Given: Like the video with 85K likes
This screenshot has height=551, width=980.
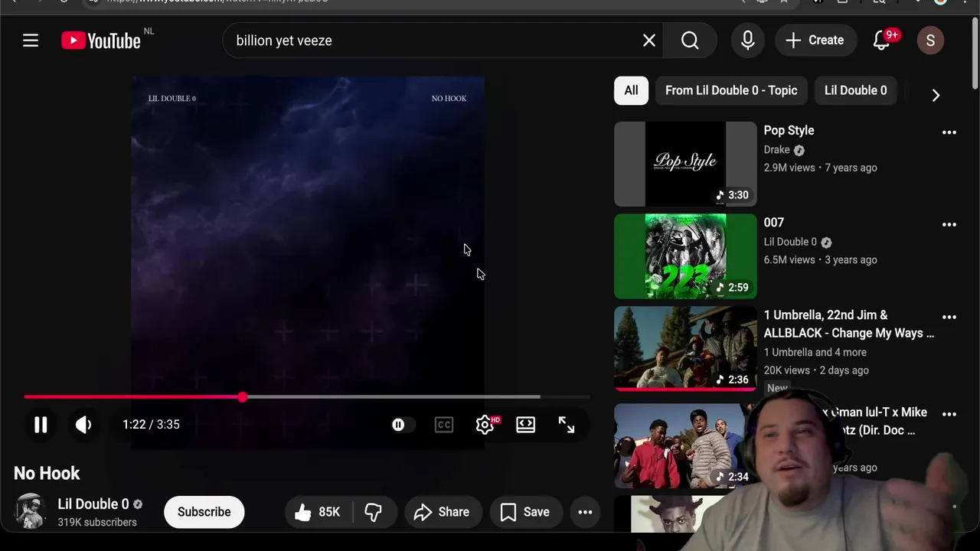Looking at the screenshot, I should (317, 512).
